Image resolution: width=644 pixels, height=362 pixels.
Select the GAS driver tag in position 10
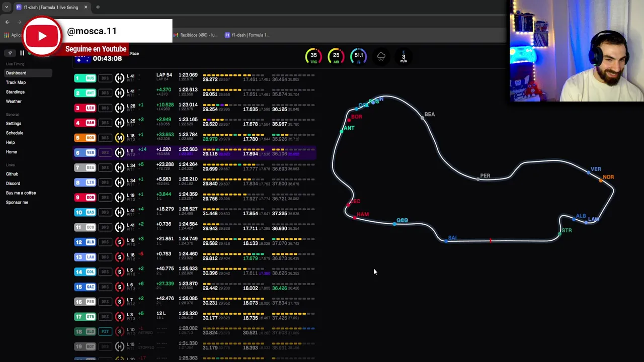85,212
